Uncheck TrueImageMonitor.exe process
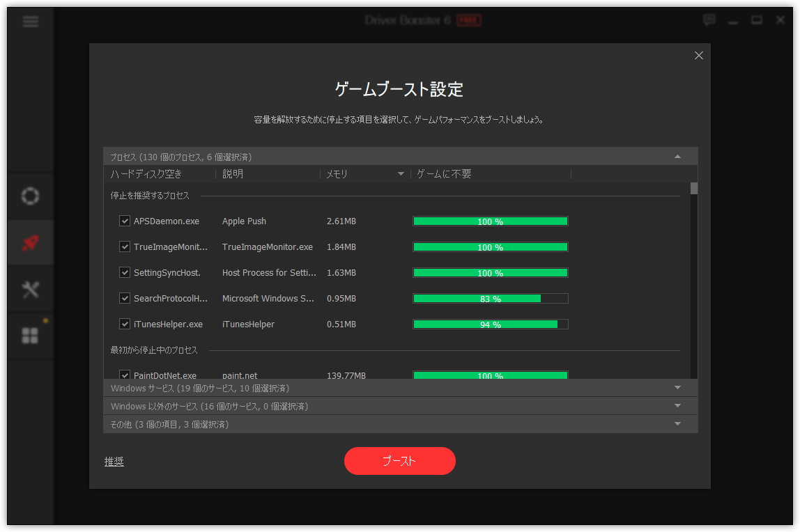Viewport: 800px width, 532px height. pyautogui.click(x=125, y=247)
